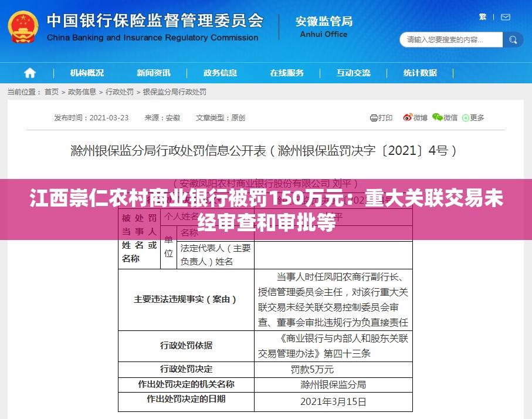Viewport: 532px width, 419px height.
Task: Open the 机构概况 menu
Action: point(87,73)
